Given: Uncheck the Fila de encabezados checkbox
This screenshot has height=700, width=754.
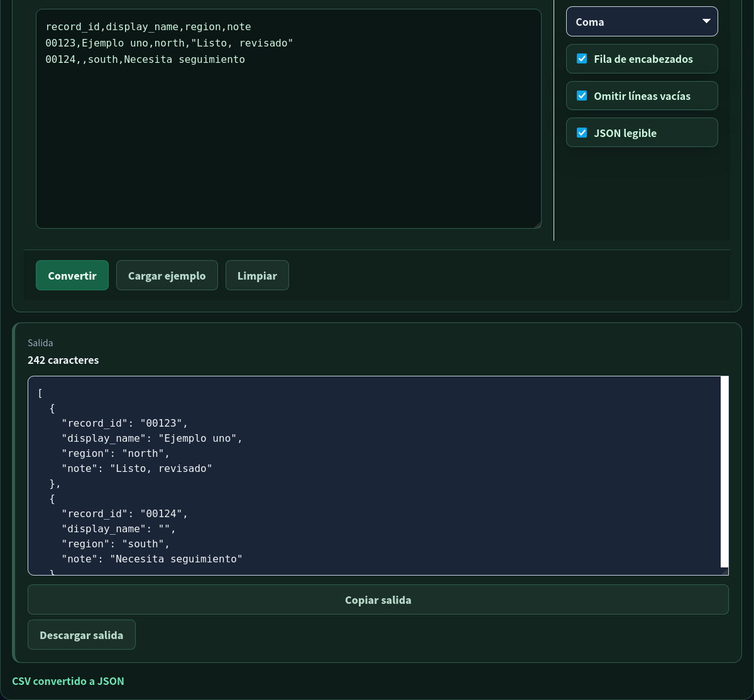Looking at the screenshot, I should coord(582,58).
